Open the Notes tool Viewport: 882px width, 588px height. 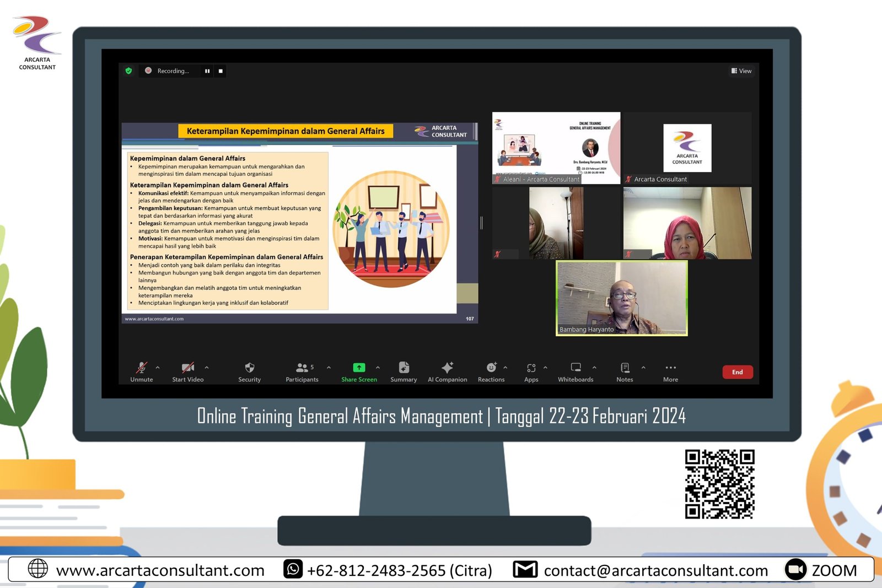[x=625, y=368]
